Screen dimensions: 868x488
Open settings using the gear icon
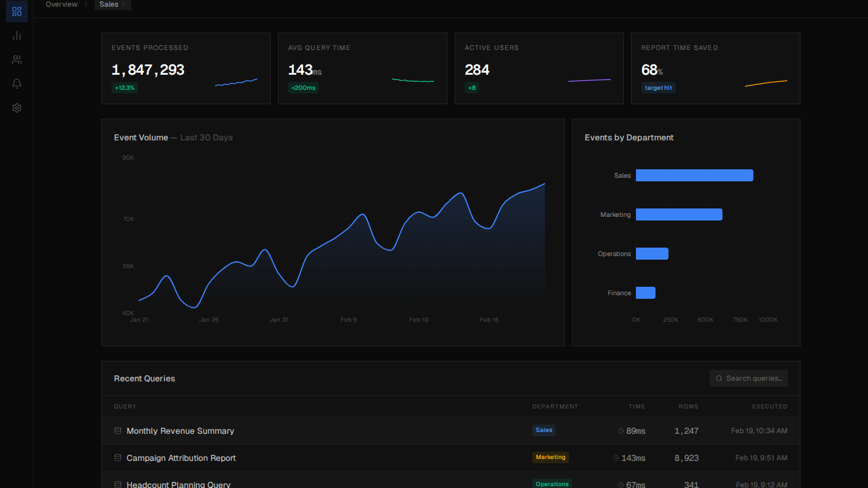(16, 107)
